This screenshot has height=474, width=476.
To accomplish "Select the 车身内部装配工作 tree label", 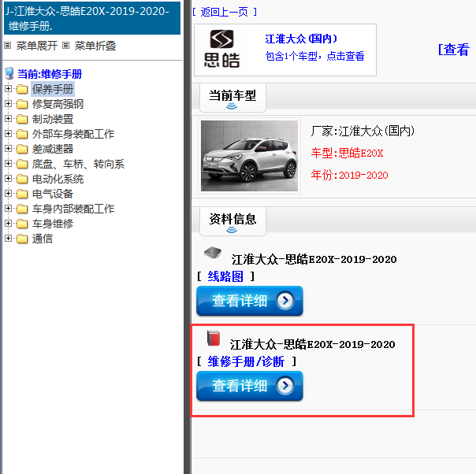I will click(73, 209).
